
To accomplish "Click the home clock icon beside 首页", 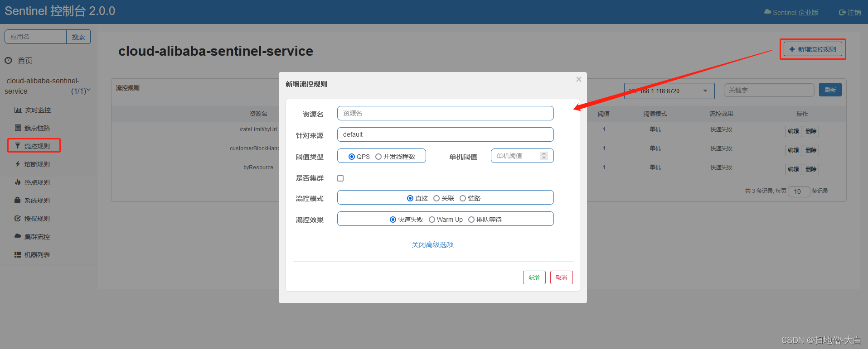I will click(x=8, y=60).
